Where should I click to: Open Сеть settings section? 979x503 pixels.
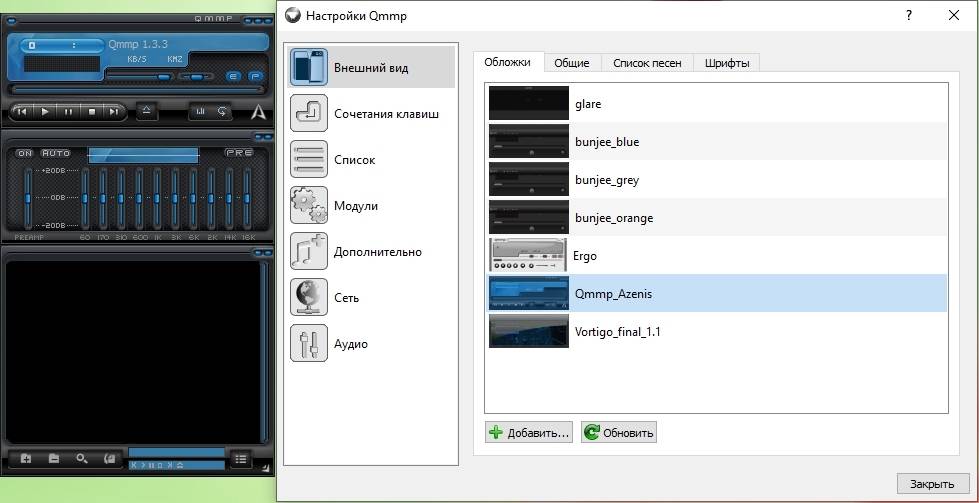coord(371,298)
